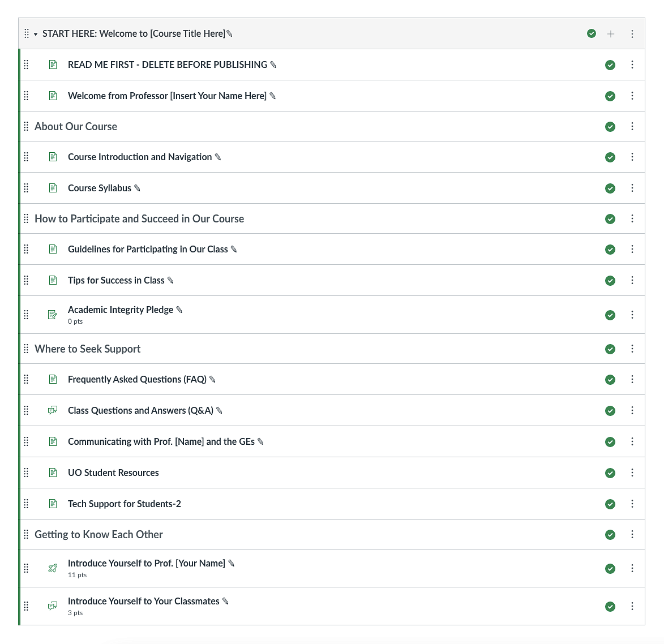Image resolution: width=664 pixels, height=644 pixels.
Task: Click the page icon next to Course Syllabus
Action: [53, 187]
